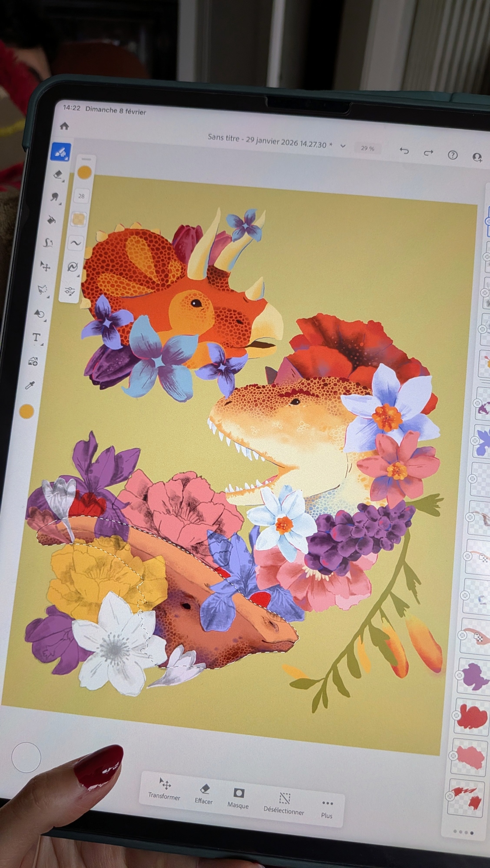This screenshot has width=490, height=868.
Task: Tap Désélectionner to clear the selection
Action: (x=284, y=803)
